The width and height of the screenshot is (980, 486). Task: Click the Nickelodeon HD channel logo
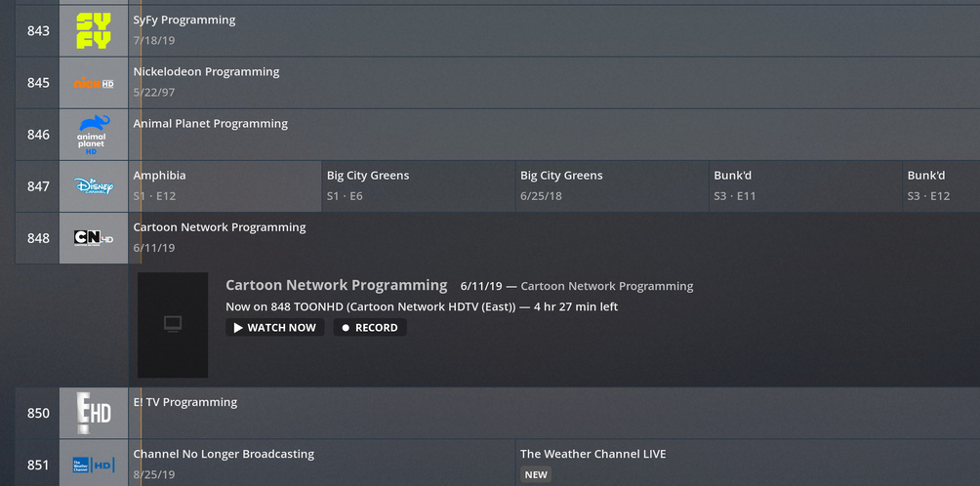[x=94, y=83]
